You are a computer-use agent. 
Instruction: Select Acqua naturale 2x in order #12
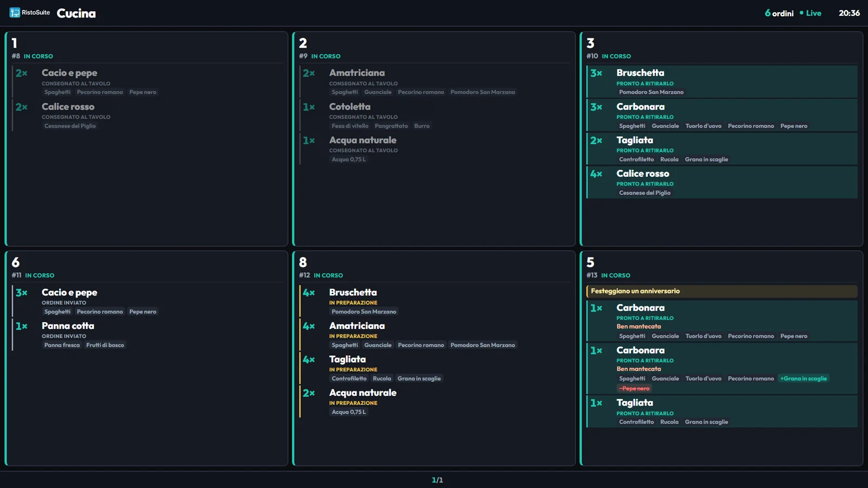[x=435, y=402]
